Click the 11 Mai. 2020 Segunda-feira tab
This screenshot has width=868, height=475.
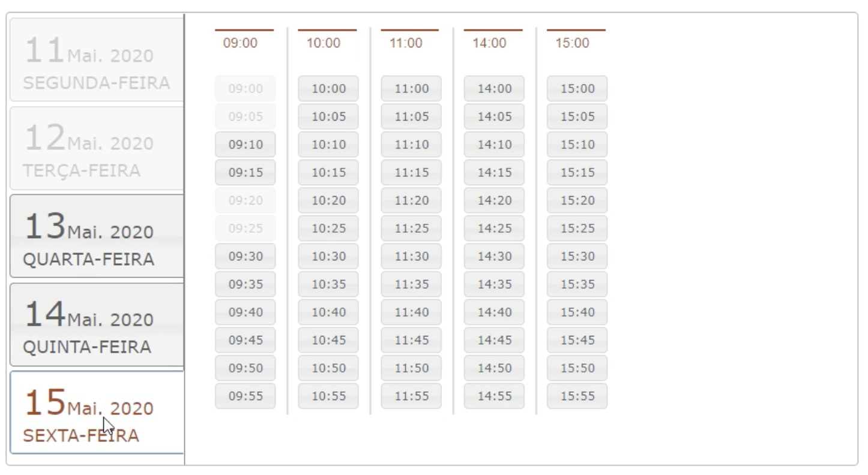[x=96, y=59]
